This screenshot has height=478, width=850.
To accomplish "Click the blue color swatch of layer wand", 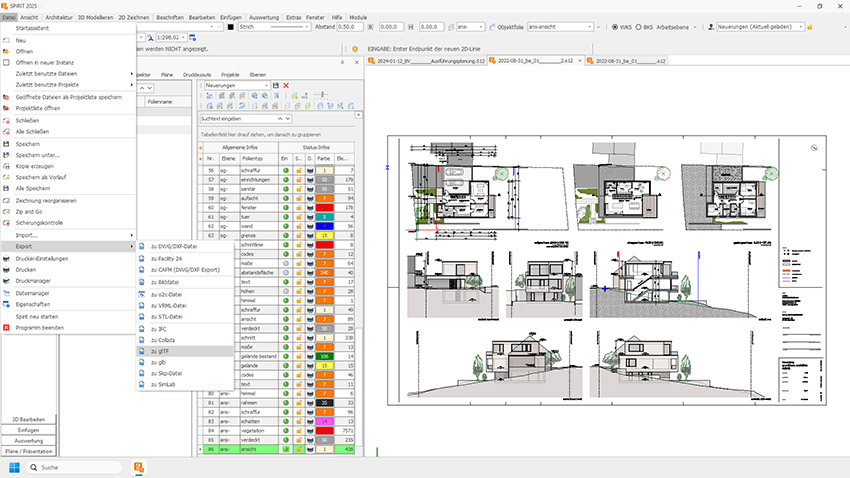I will pyautogui.click(x=326, y=227).
